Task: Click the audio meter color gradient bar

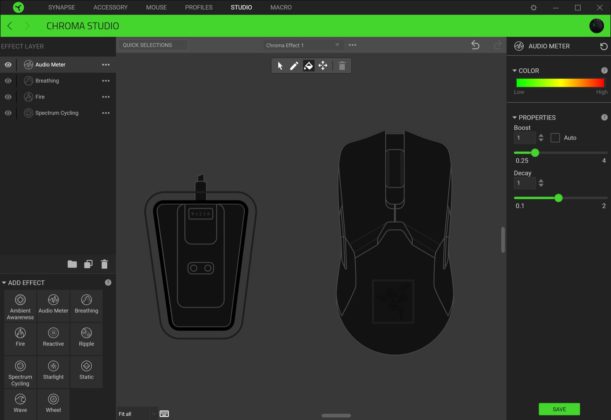Action: click(559, 83)
